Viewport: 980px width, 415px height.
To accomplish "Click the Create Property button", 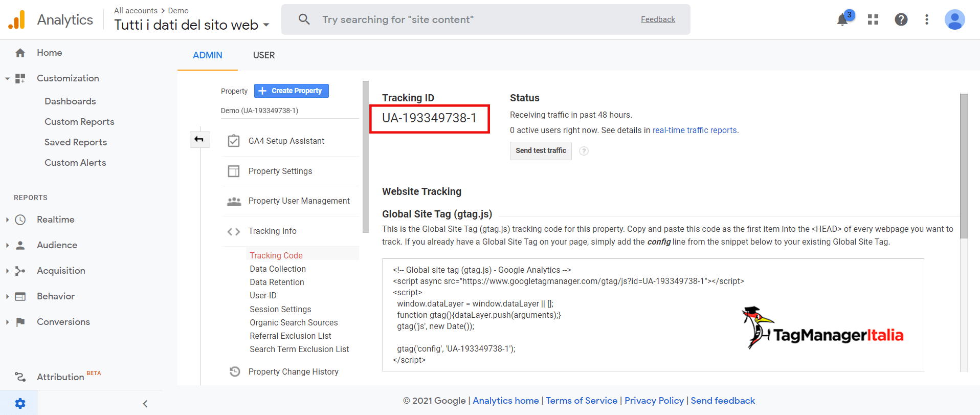I will (292, 91).
